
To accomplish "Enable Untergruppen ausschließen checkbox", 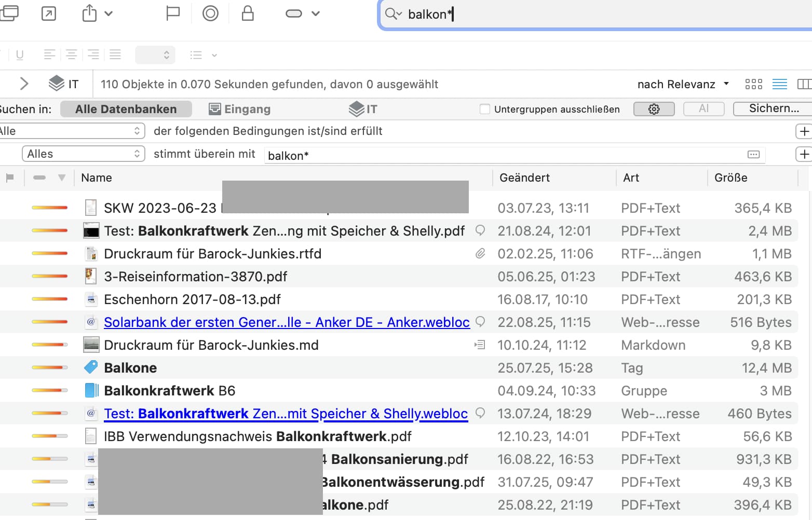I will click(485, 109).
